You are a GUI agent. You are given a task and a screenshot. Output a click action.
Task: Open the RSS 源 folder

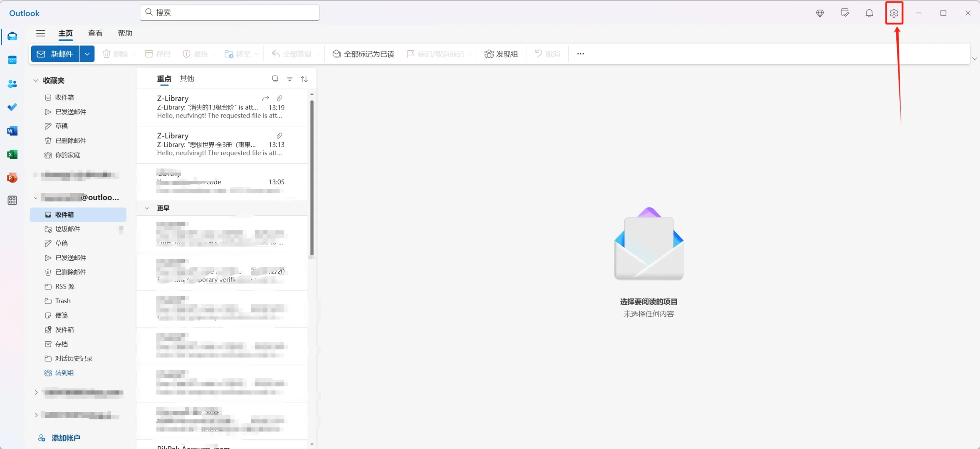pyautogui.click(x=78, y=286)
